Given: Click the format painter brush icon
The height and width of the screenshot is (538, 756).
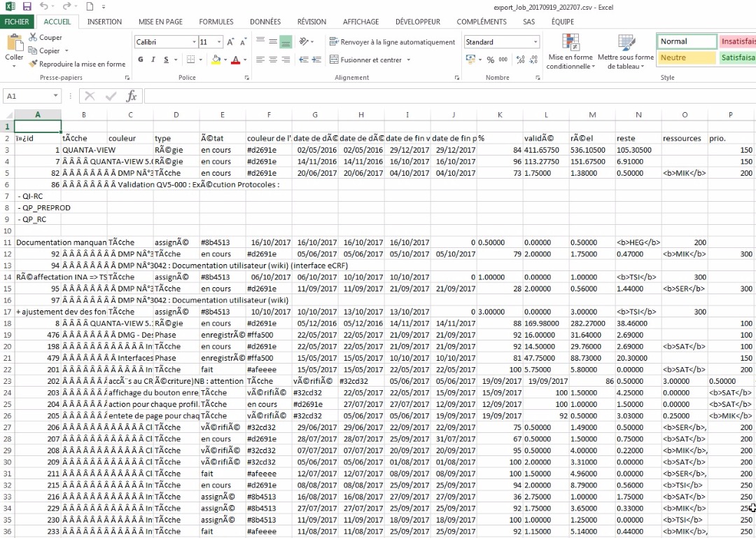Looking at the screenshot, I should point(33,64).
